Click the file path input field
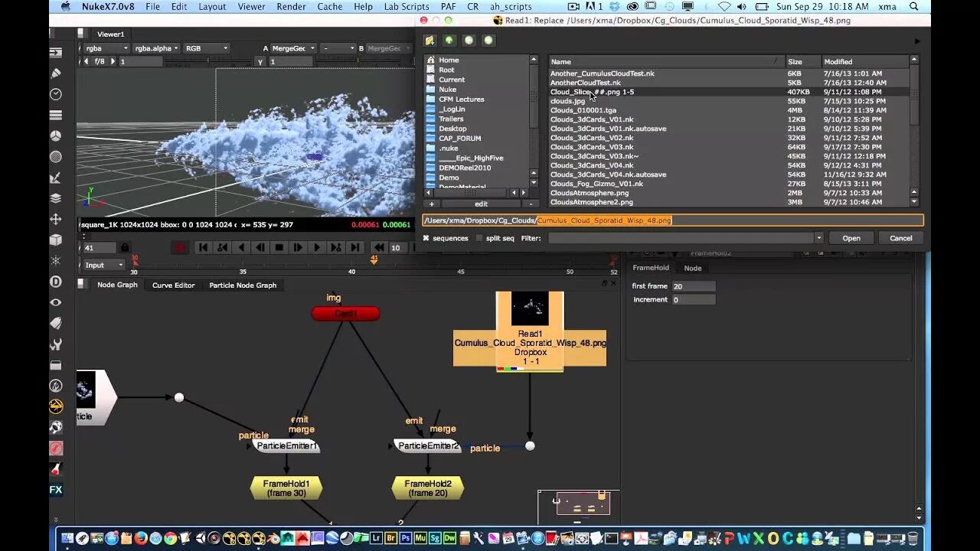The image size is (980, 551). [x=673, y=220]
